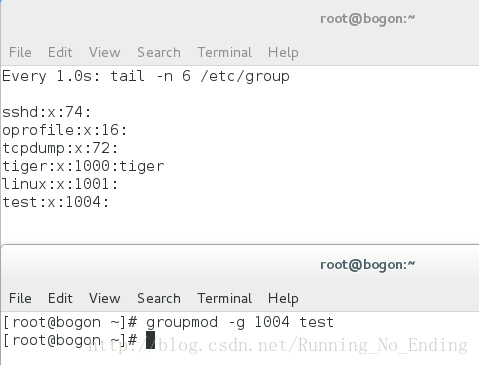The width and height of the screenshot is (479, 365).
Task: Click the watch header 'Every 1.0s' line
Action: coord(146,76)
